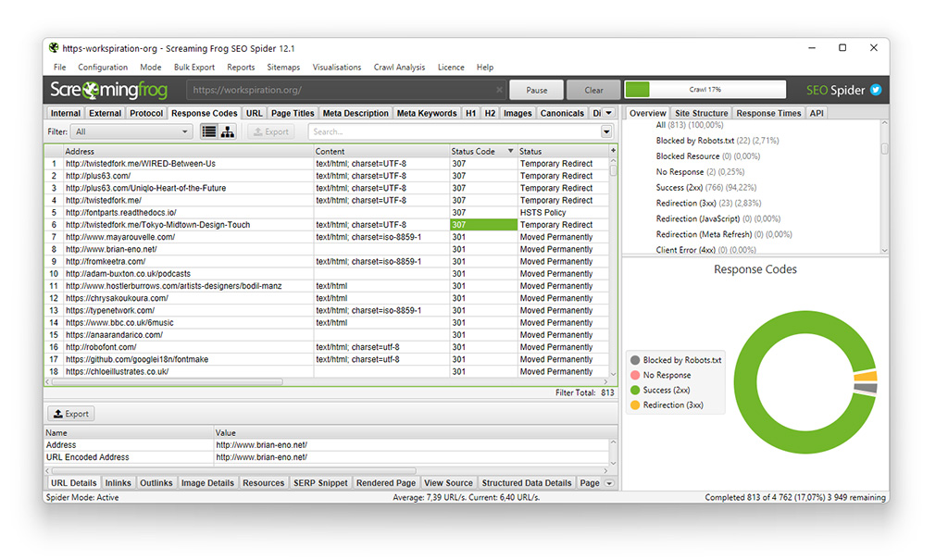Click the Twitter bird icon
Screen dimensions: 948x560
coord(876,90)
